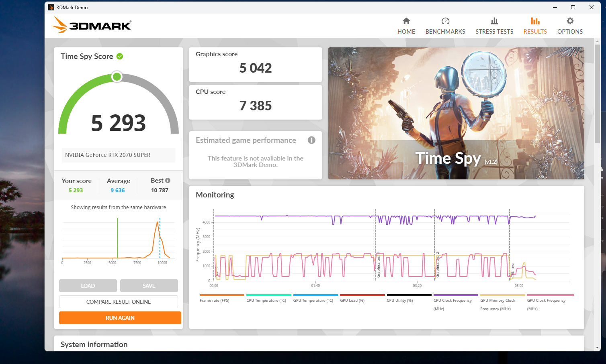Click the Estimated game performance info icon
This screenshot has height=364, width=606.
click(x=311, y=140)
